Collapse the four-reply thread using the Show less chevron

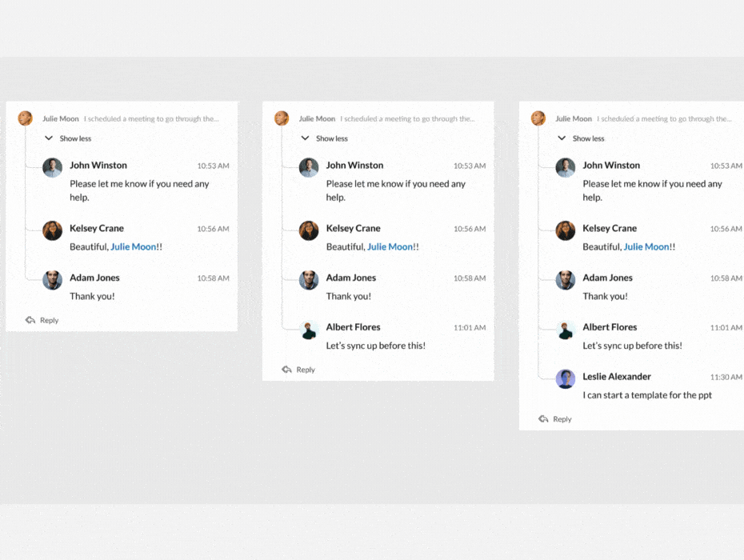coord(305,138)
